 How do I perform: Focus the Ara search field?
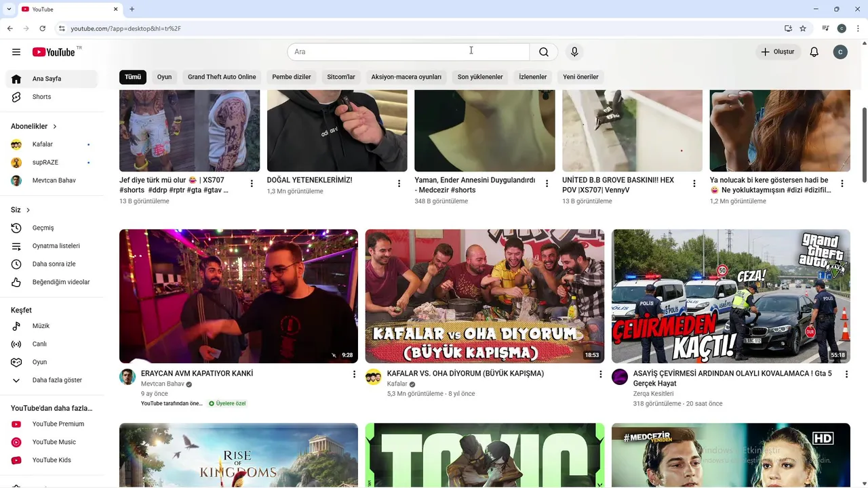coord(408,52)
